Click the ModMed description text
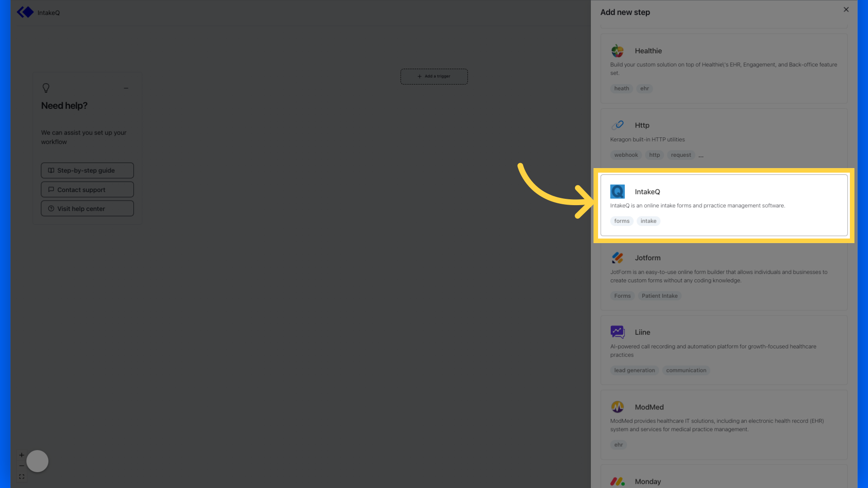868x488 pixels. click(x=717, y=425)
